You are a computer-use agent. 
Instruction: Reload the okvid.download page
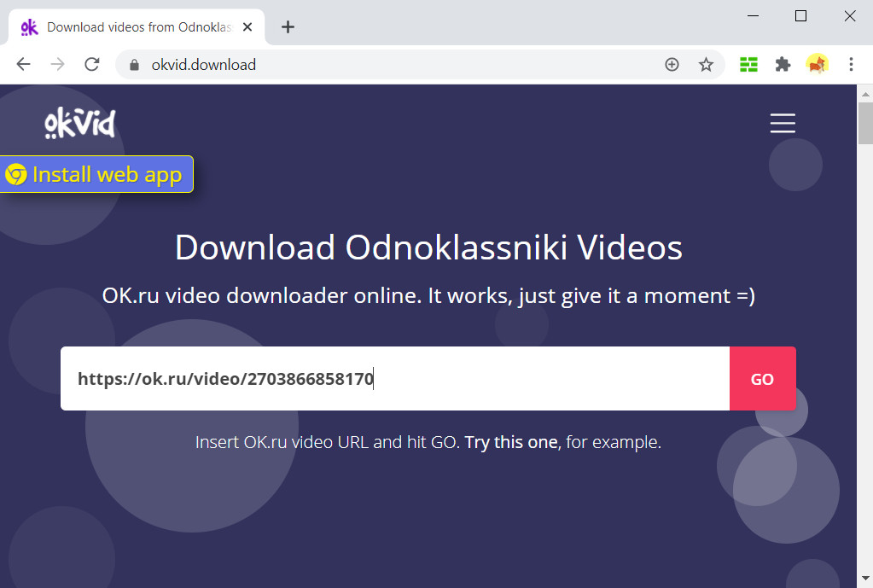[92, 65]
